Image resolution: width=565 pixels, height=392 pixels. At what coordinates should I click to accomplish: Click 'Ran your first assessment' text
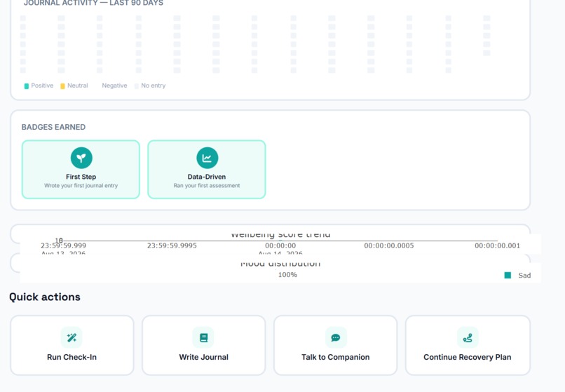207,186
